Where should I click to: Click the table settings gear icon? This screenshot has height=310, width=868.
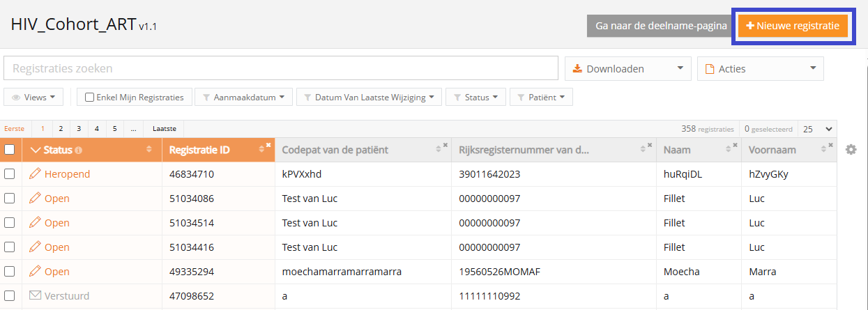(851, 150)
